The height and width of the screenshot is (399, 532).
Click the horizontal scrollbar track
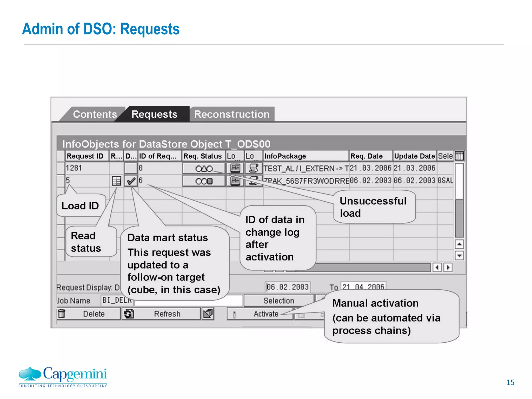coord(371,267)
